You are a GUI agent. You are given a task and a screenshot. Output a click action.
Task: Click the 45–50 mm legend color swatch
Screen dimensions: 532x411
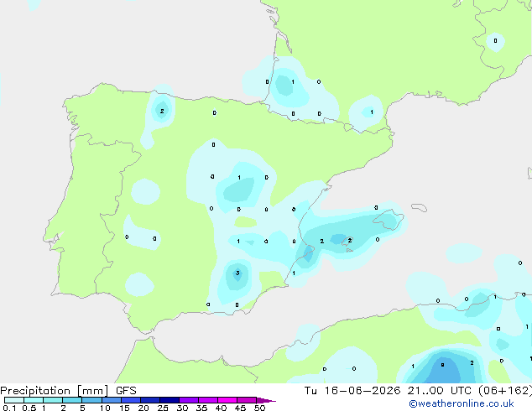click(x=247, y=400)
